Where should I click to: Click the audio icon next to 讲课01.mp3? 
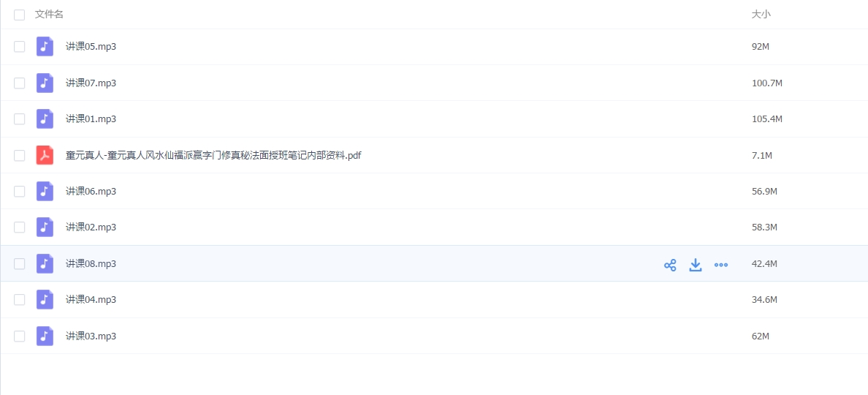click(x=45, y=119)
